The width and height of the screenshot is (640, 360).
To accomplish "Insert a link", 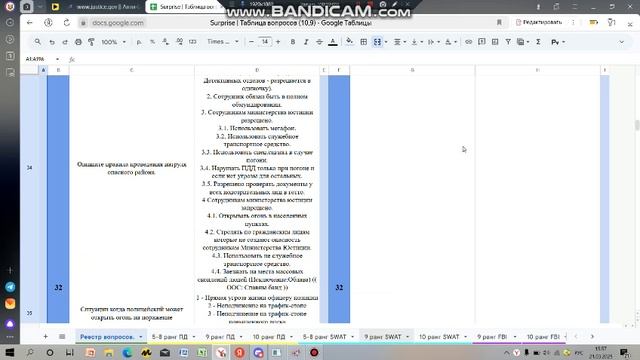I will (468, 42).
